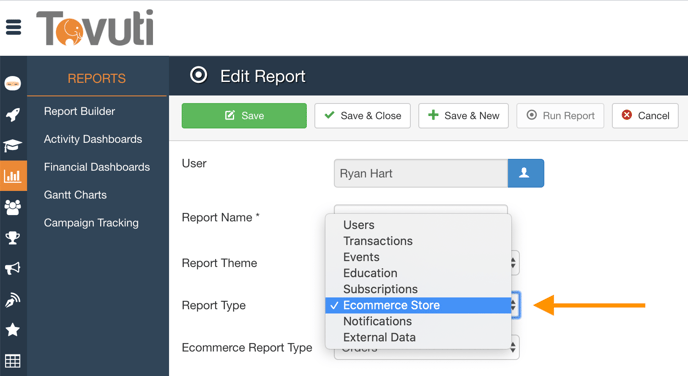Open the megaphone icon in sidebar

coord(13,268)
